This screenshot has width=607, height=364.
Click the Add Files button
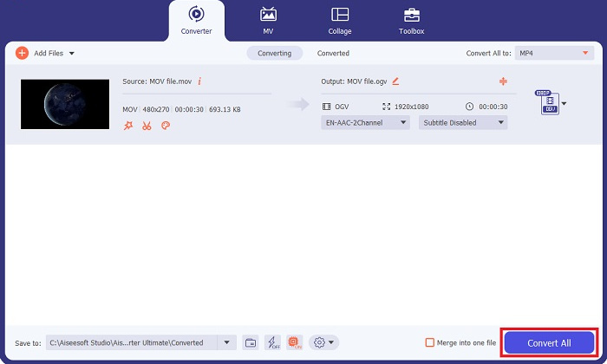click(45, 53)
